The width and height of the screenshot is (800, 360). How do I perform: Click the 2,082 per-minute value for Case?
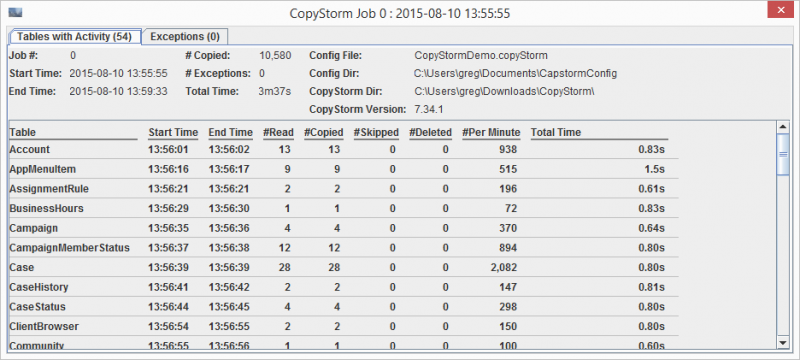503,267
